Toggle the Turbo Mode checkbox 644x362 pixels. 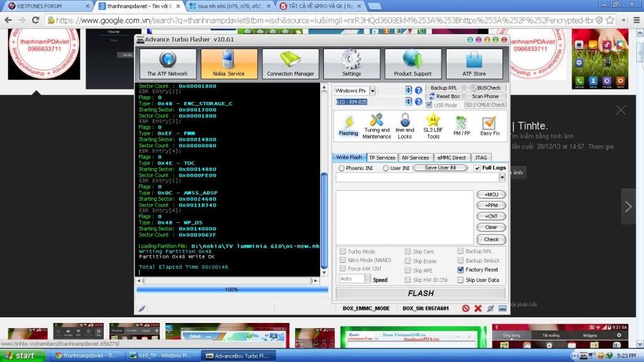[343, 251]
